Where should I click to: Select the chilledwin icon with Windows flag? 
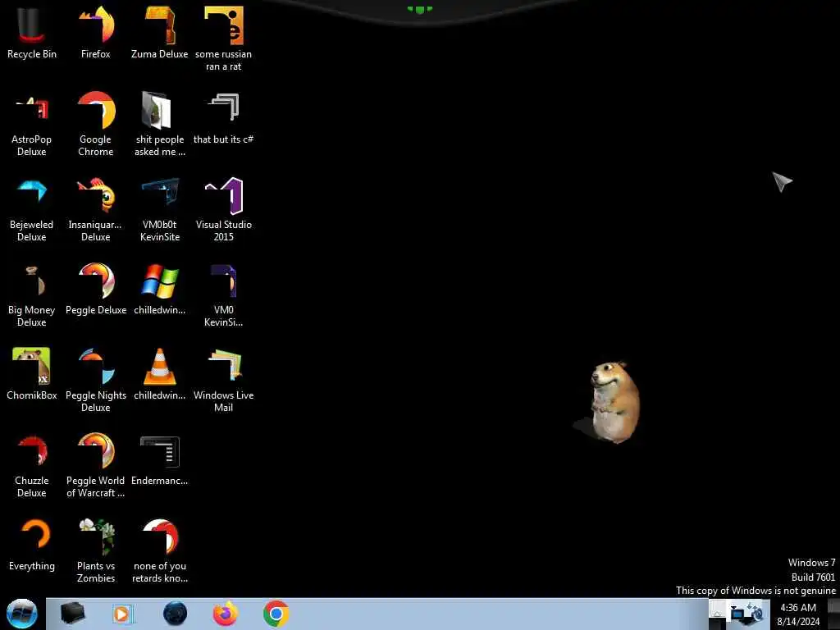pyautogui.click(x=160, y=290)
